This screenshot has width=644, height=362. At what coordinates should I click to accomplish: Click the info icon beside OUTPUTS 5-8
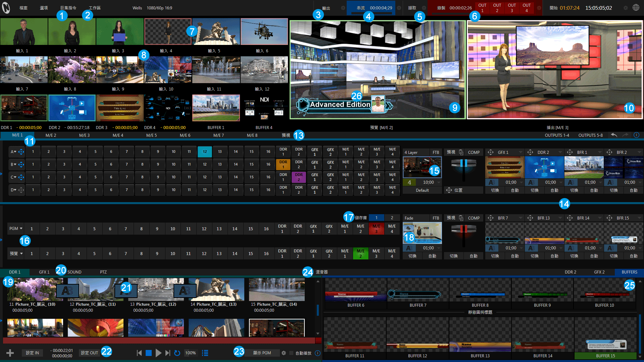tap(636, 135)
